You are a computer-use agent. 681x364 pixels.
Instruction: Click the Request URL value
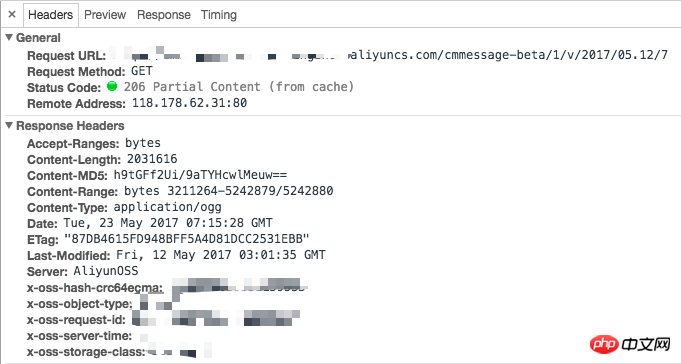coord(388,55)
